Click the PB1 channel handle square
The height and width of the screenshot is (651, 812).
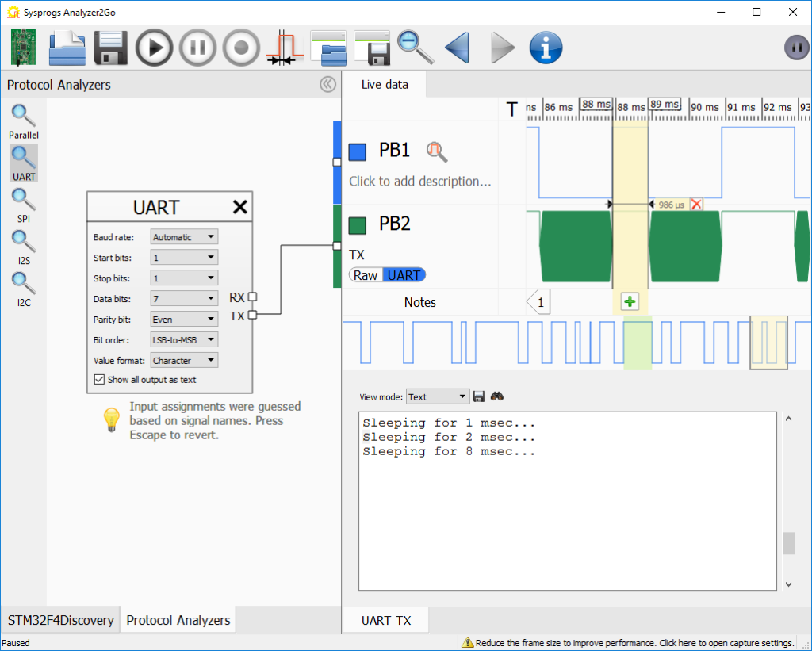336,162
